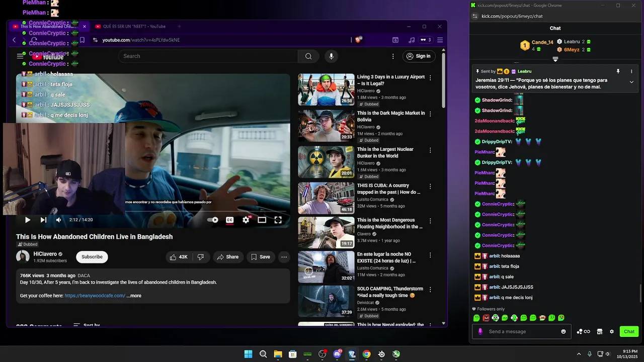Open the Kick chat shop icon
The image size is (644, 362).
coord(599,331)
